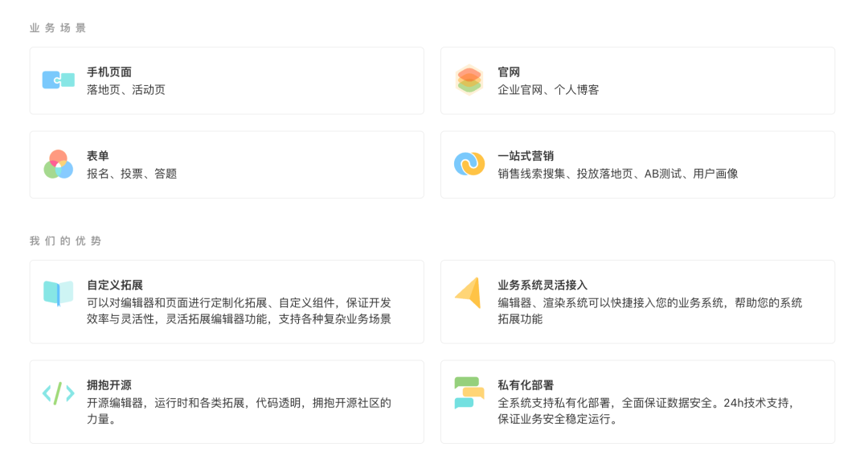868x460 pixels.
Task: Click the 拥抱开源 code brackets icon
Action: click(x=59, y=393)
